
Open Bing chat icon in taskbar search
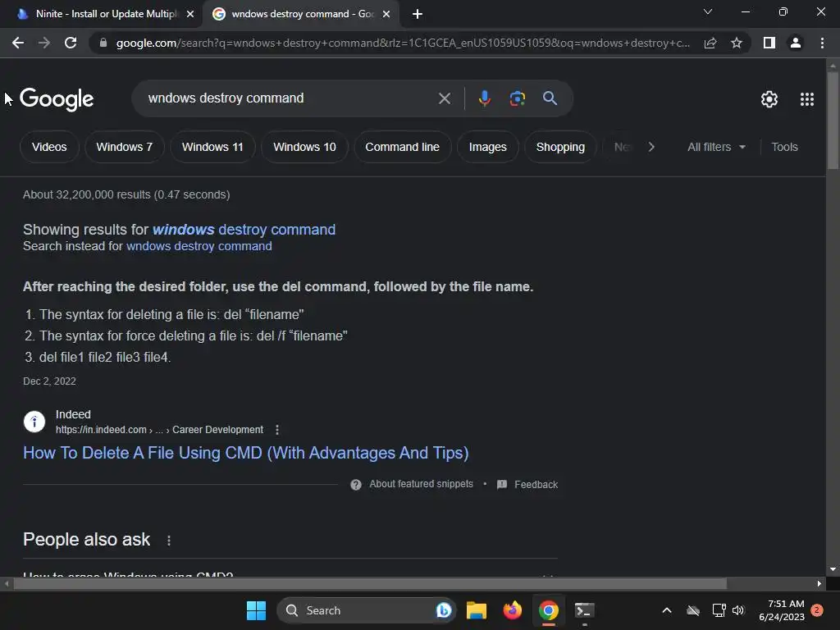click(x=444, y=610)
